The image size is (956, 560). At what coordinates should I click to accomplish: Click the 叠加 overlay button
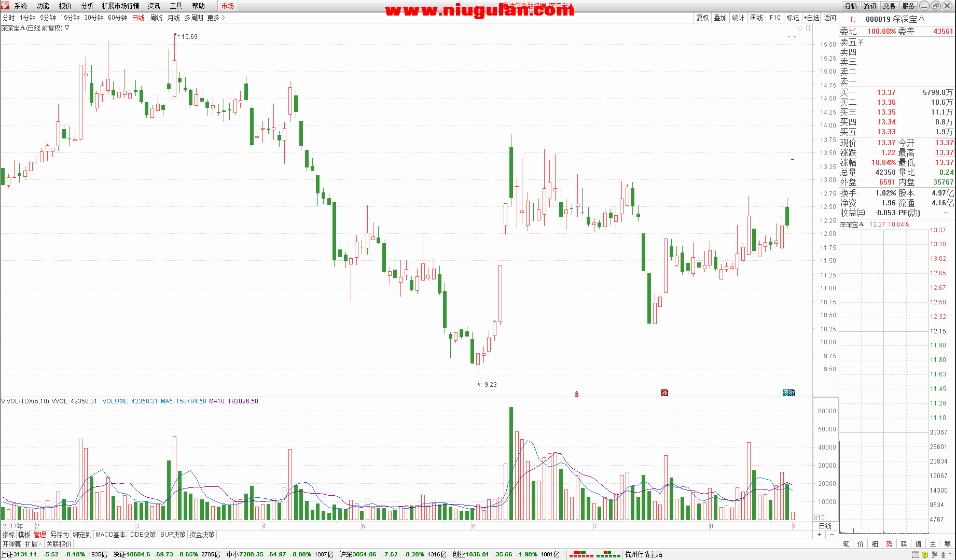pyautogui.click(x=721, y=18)
